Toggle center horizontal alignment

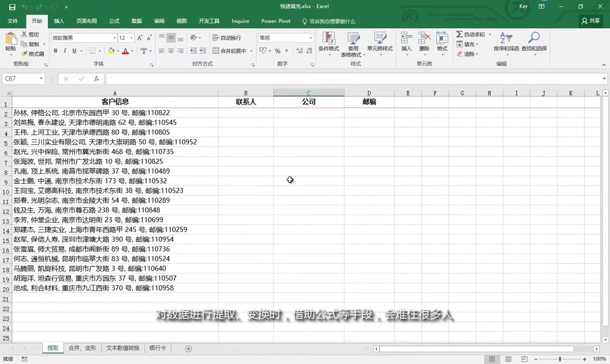point(171,51)
